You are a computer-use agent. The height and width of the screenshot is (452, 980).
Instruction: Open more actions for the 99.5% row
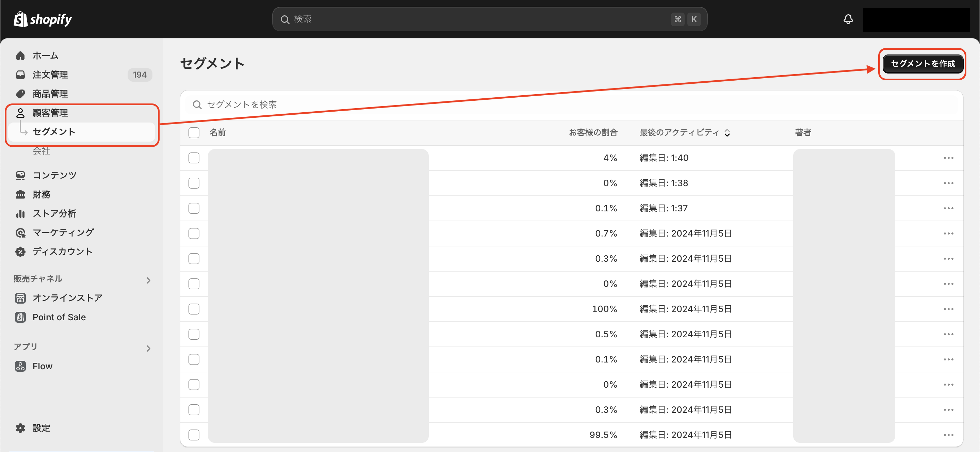[x=948, y=435]
